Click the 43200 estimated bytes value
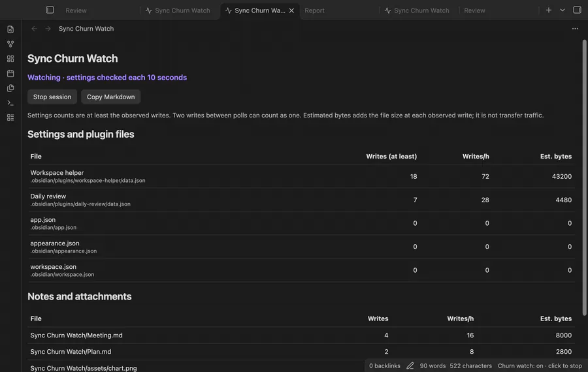588x372 pixels. tap(561, 176)
